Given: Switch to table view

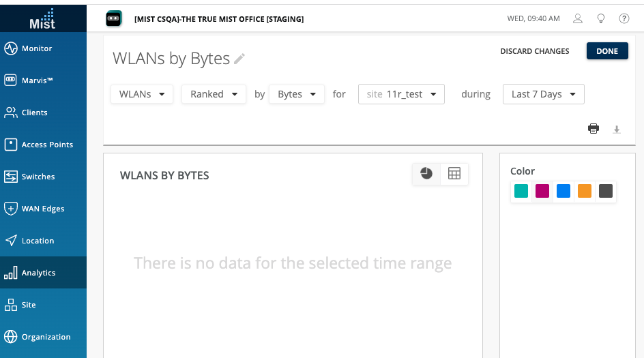Looking at the screenshot, I should (x=454, y=174).
